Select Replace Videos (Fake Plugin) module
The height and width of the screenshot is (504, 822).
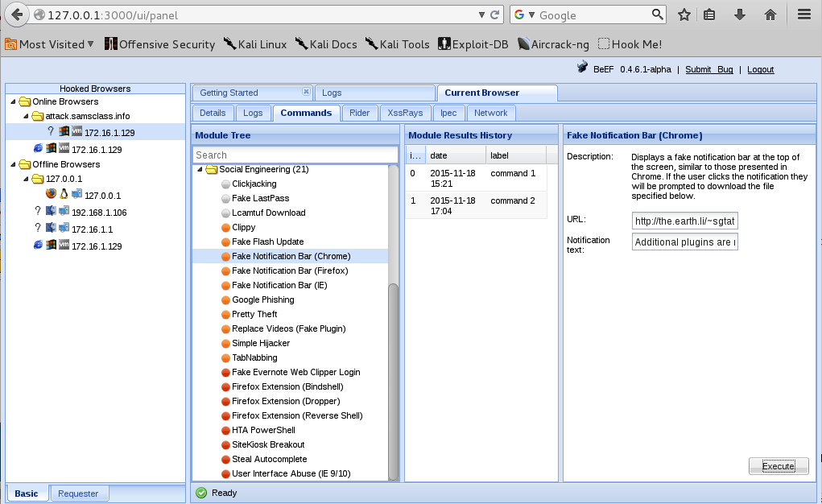[288, 328]
